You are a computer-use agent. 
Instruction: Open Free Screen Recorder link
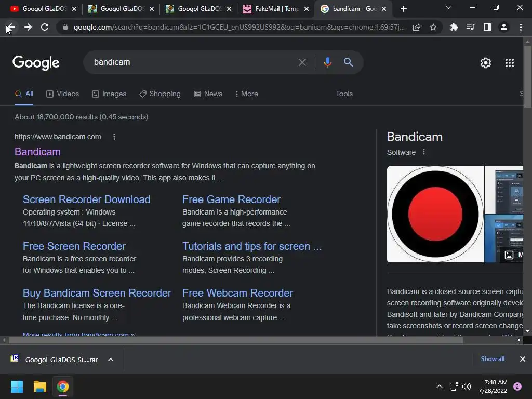tap(74, 246)
